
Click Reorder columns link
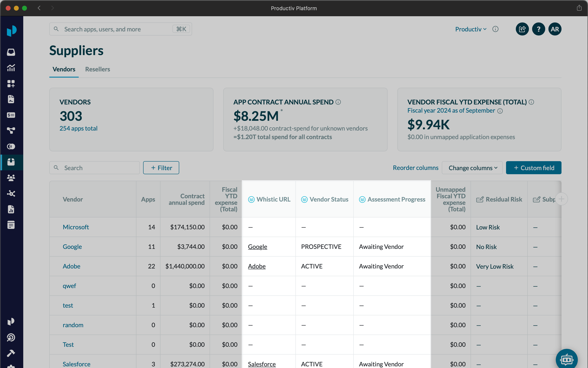[415, 168]
